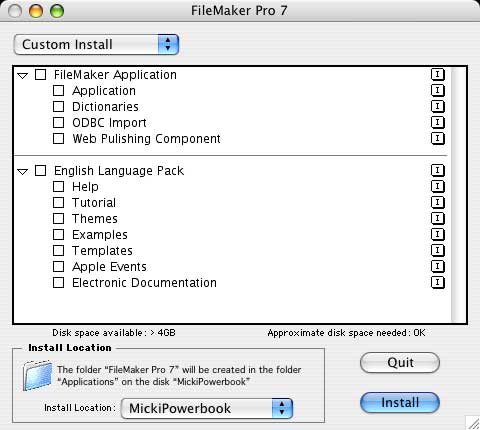Click the Install button
Image resolution: width=480 pixels, height=430 pixels.
(x=400, y=402)
